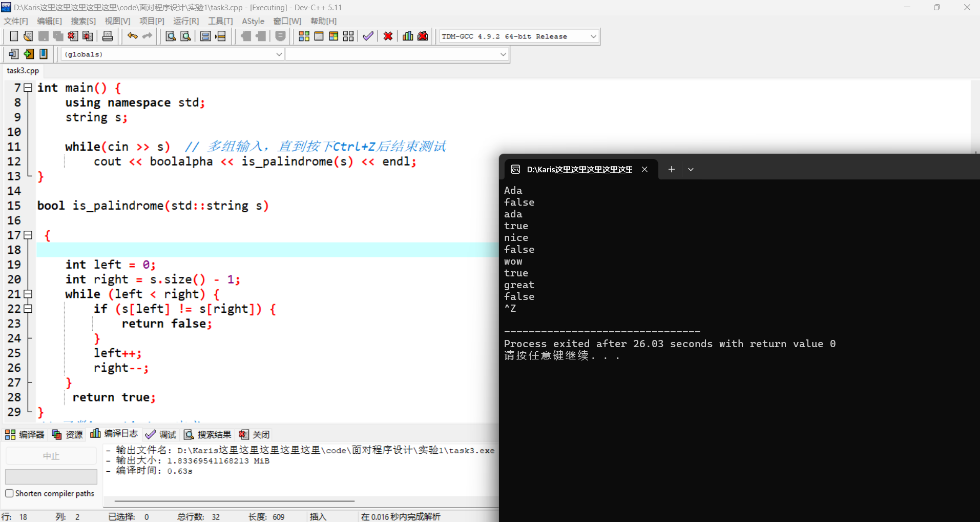980x522 pixels.
Task: Switch to the 资源 bottom tab
Action: click(67, 434)
